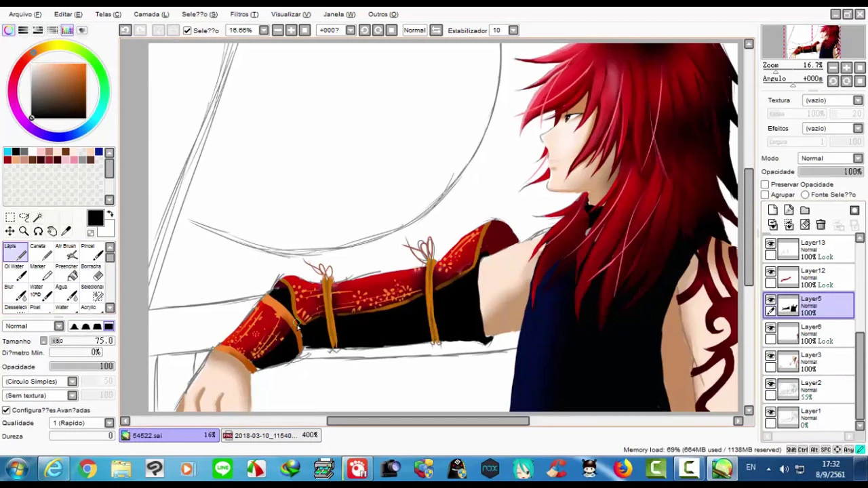
Task: Pick the black foreground color swatch
Action: coord(95,218)
